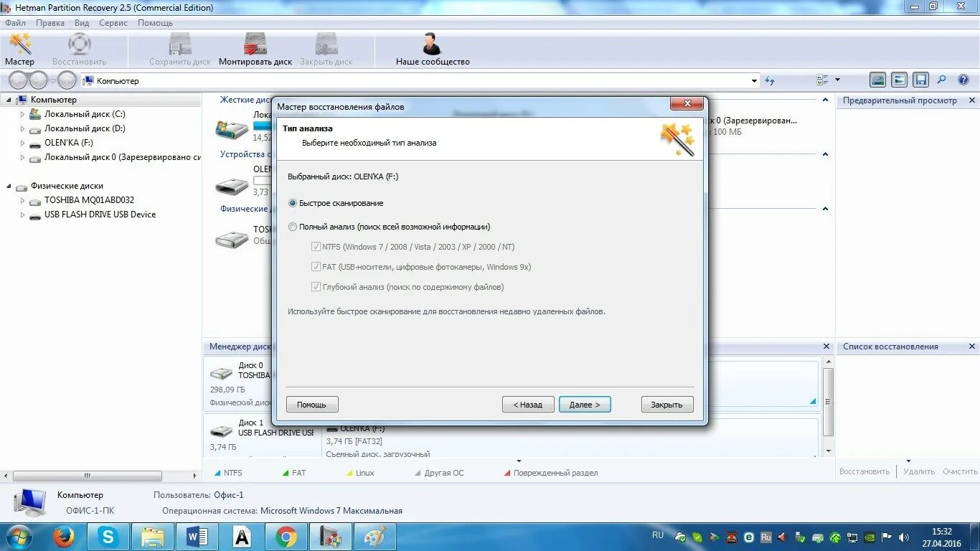The image size is (980, 551).
Task: Click the refresh arrows icon next to address bar
Action: point(770,81)
